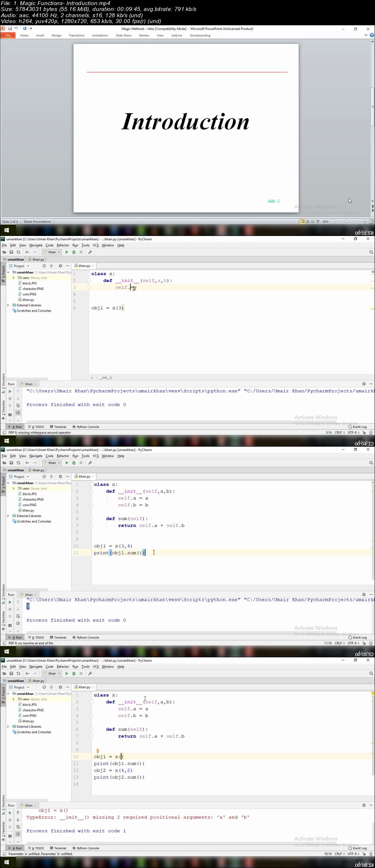Viewport: 375px width, 868px height.
Task: Open Python Console tool window, 00:05:52 frame
Action: 86,638
